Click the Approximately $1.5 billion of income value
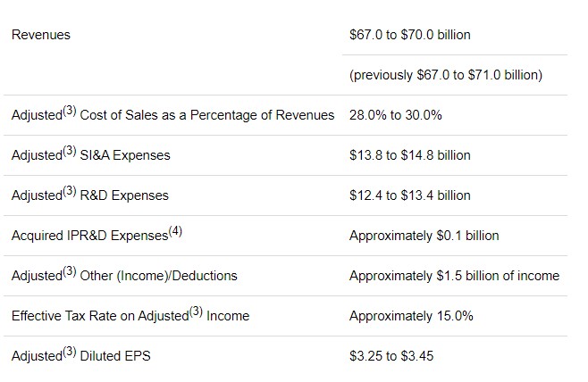The height and width of the screenshot is (382, 588). (x=454, y=276)
